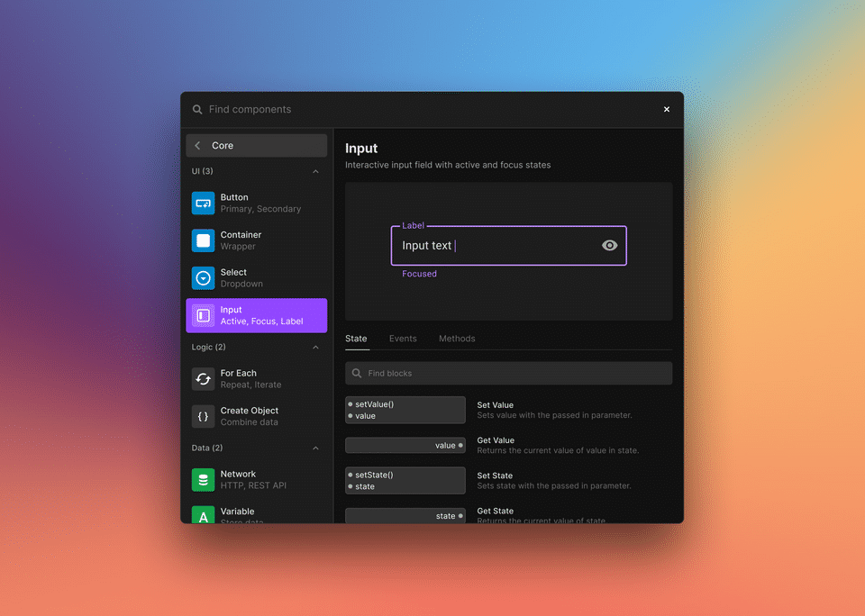Viewport: 865px width, 616px height.
Task: Focus the Find blocks search field
Action: click(508, 374)
